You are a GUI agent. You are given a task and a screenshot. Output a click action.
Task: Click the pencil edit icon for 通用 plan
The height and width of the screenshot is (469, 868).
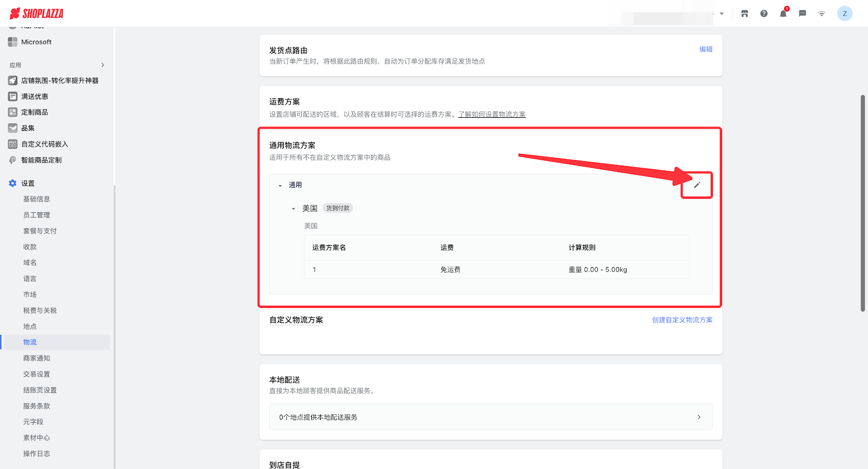point(697,185)
